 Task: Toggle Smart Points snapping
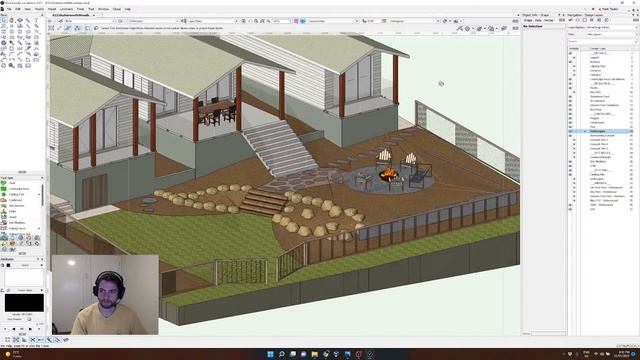41,340
